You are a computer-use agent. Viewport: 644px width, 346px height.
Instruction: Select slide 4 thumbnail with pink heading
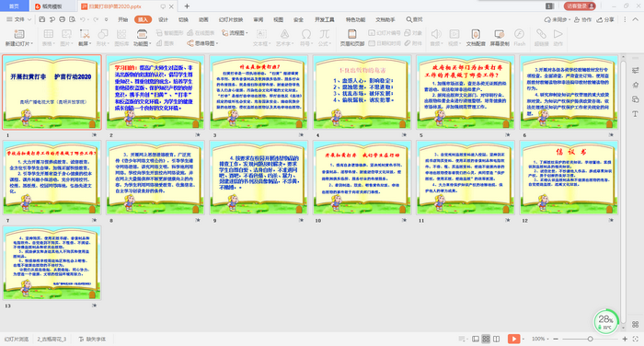[x=362, y=92]
